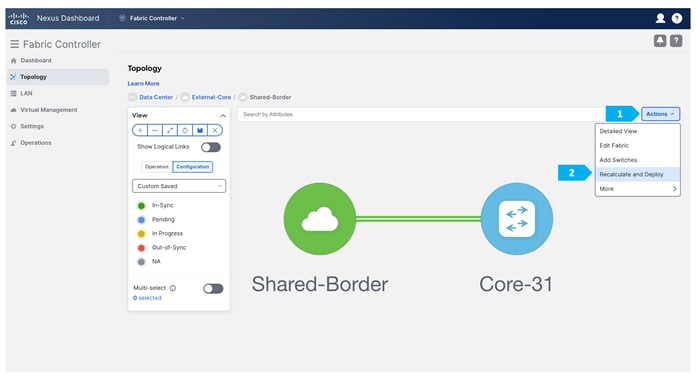The height and width of the screenshot is (379, 696).
Task: Click the Operations icon in the sidebar
Action: click(x=13, y=143)
